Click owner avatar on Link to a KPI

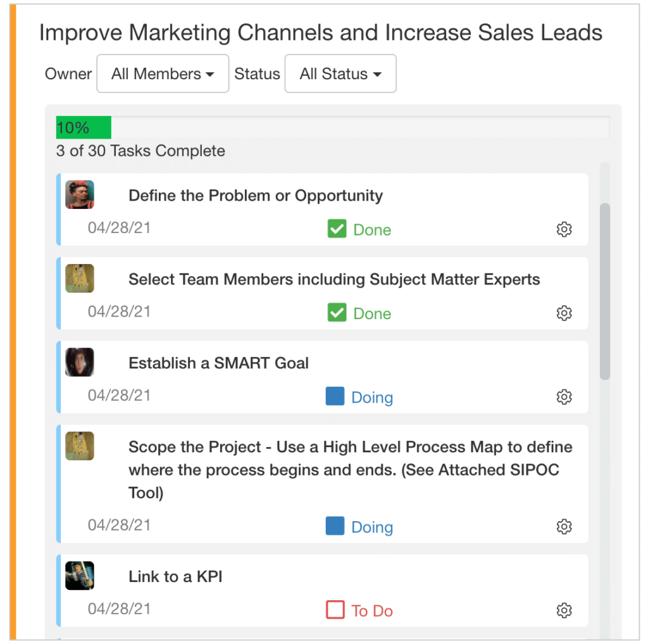pos(80,576)
